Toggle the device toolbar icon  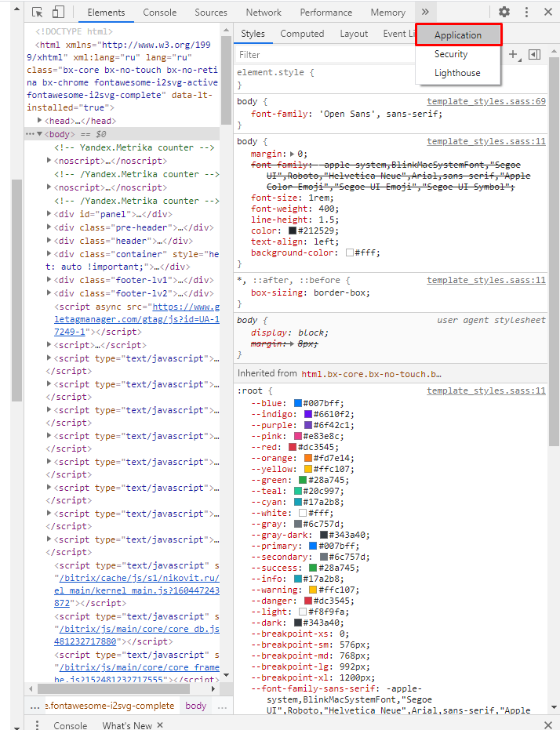[58, 12]
